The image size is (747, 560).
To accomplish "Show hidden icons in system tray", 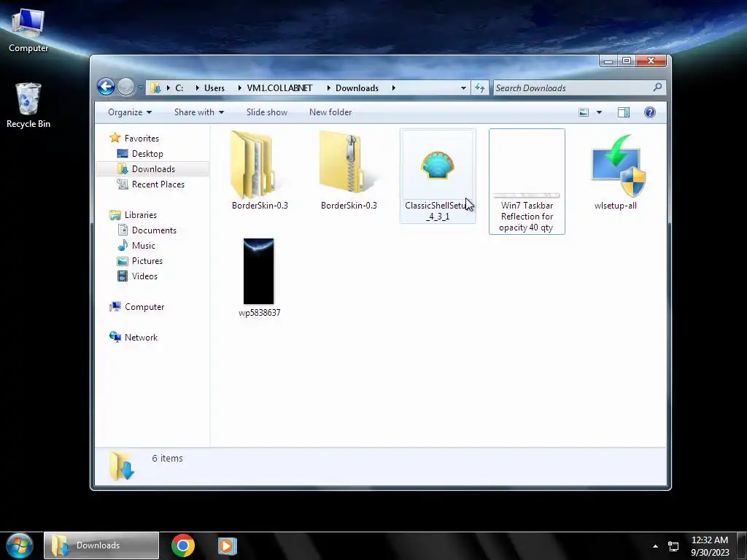I will (x=655, y=546).
